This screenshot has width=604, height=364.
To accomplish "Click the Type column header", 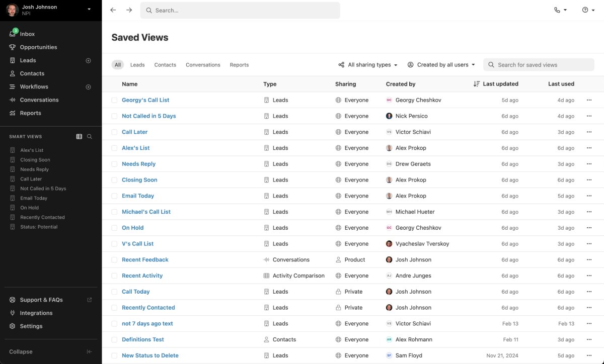I will click(x=270, y=84).
